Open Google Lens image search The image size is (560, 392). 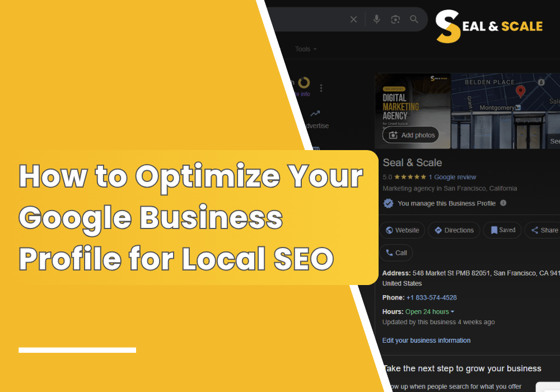[395, 19]
